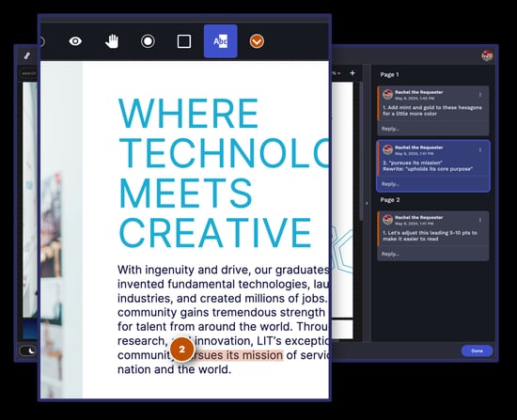The image size is (517, 420).
Task: Select the 'Add mint and gold' comment
Action: [433, 111]
